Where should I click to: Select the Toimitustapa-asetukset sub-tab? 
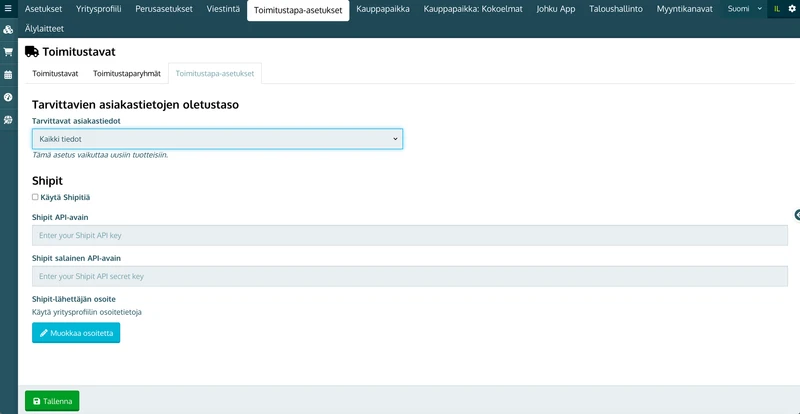(215, 74)
